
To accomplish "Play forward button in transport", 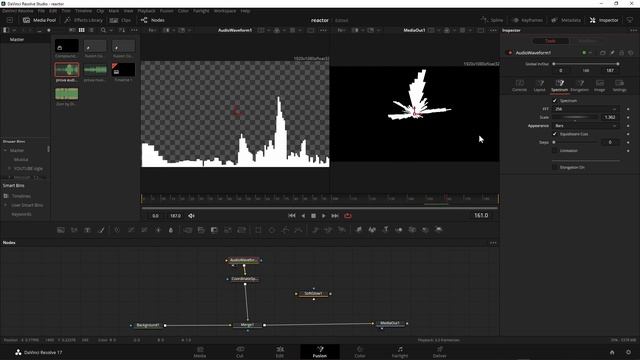I will [x=324, y=216].
